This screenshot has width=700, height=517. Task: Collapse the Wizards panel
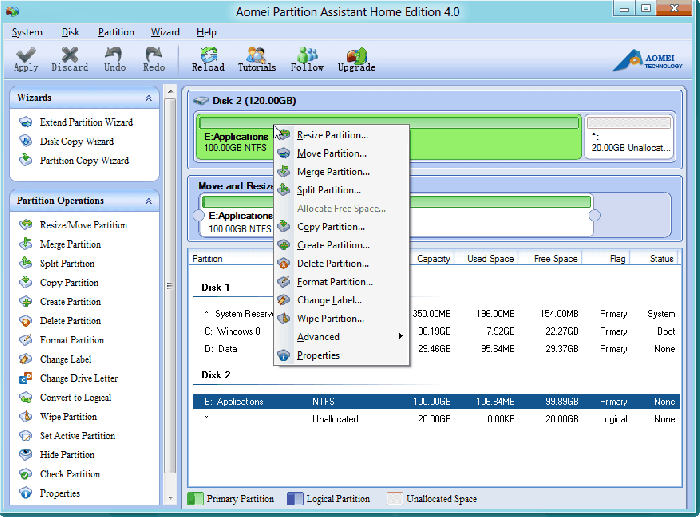click(149, 98)
